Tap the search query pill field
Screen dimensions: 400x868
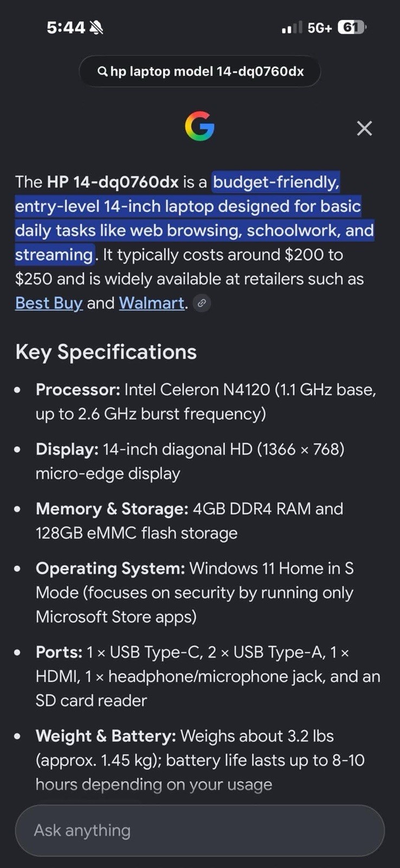point(200,72)
